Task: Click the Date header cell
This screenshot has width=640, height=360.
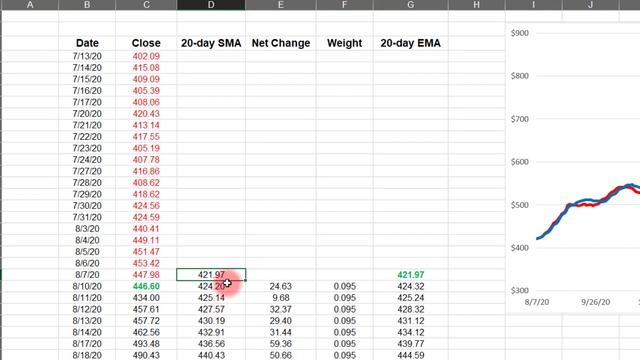Action: coord(87,43)
